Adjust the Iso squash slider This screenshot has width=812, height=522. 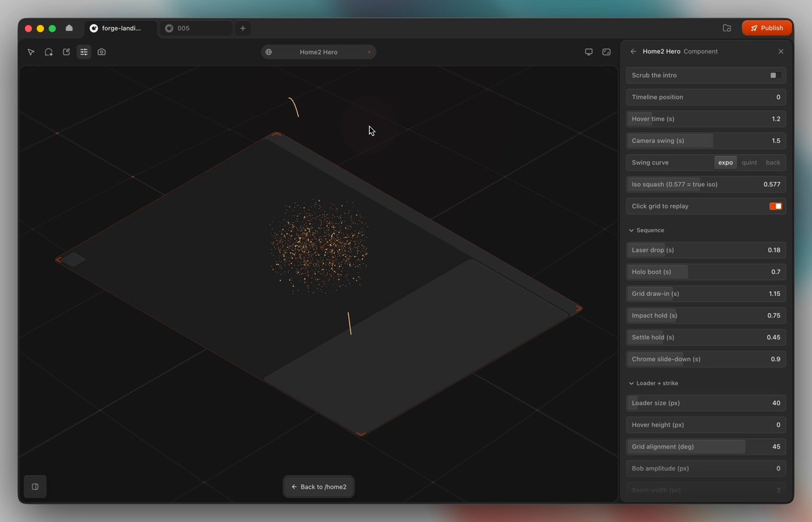click(706, 184)
